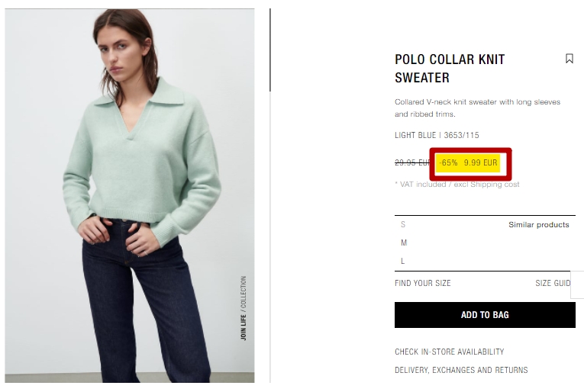Screen dimensions: 584x392
Task: Click the crossed-out 29.95 EUR price
Action: point(412,162)
